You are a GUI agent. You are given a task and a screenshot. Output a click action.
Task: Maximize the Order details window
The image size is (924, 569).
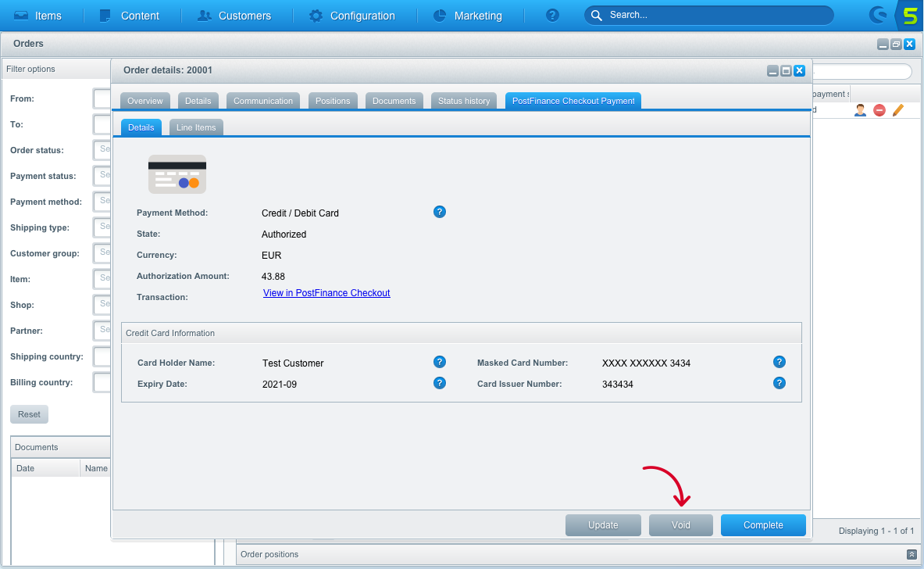pyautogui.click(x=786, y=71)
